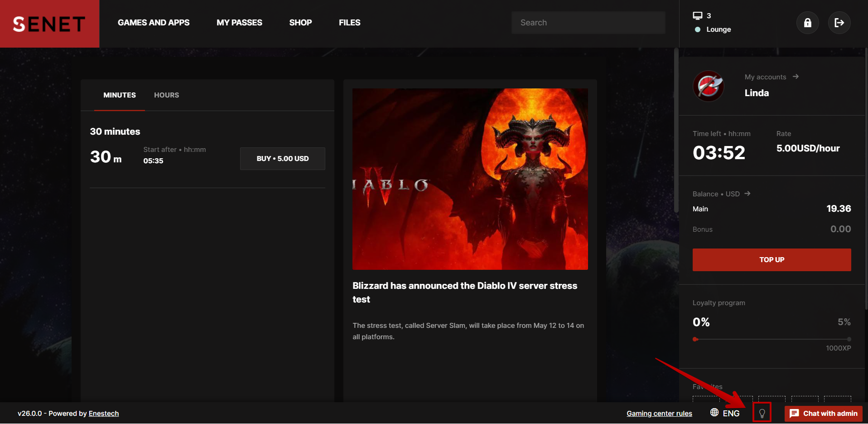Switch to the HOURS tab

coord(166,95)
